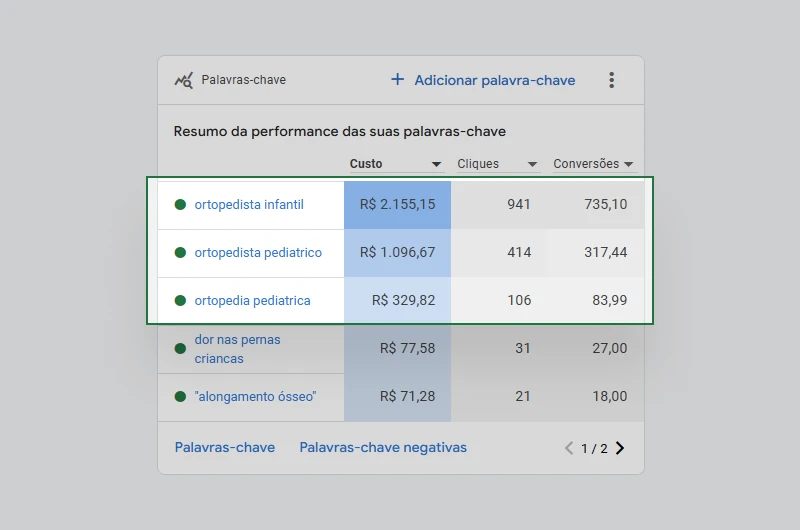Viewport: 800px width, 530px height.
Task: Click status dot for "alongamento ósseo"
Action: coord(180,397)
